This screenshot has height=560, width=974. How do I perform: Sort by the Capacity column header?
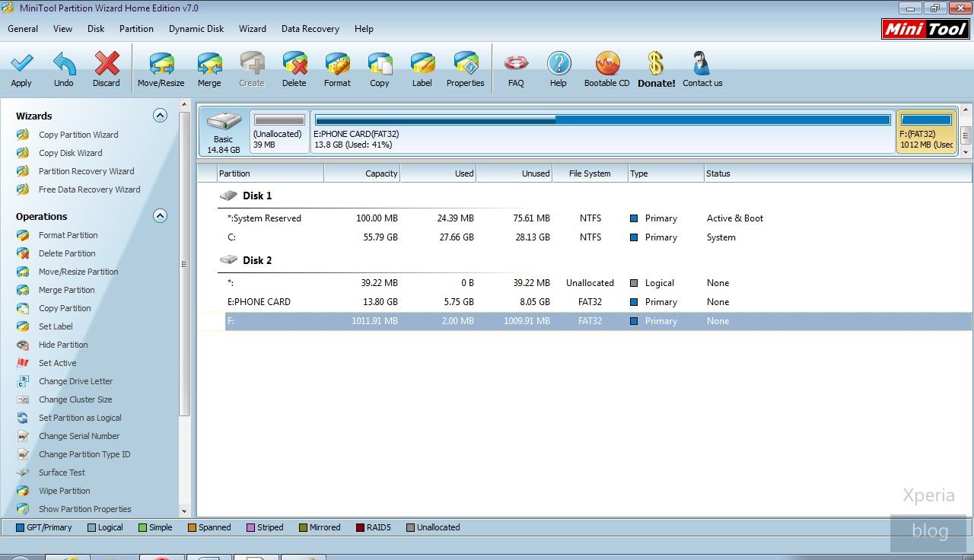click(x=362, y=173)
